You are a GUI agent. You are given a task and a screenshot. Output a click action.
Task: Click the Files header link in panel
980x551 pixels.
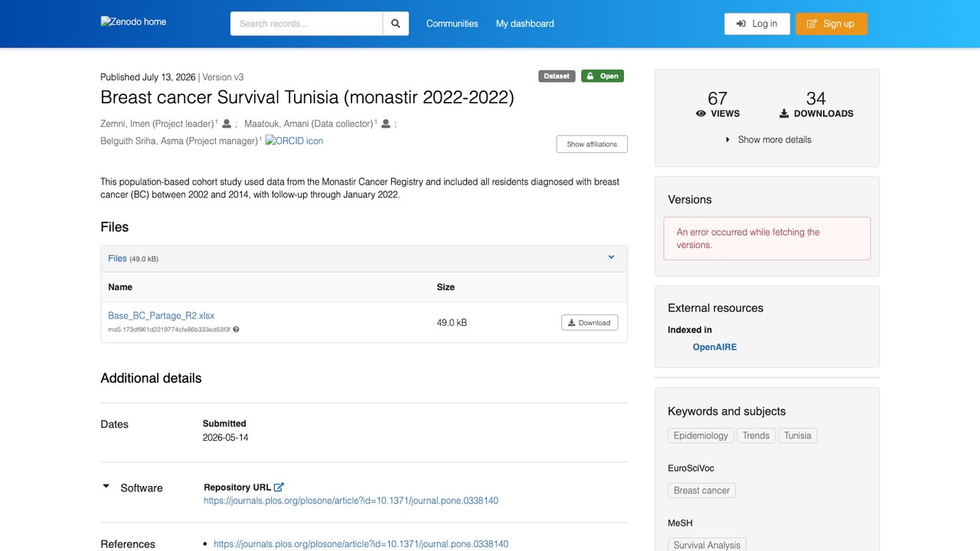click(117, 259)
